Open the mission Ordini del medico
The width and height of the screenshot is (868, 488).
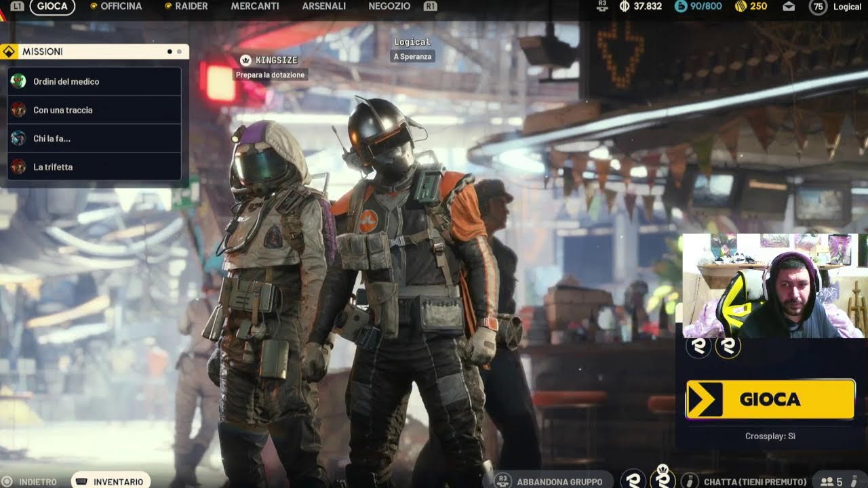pyautogui.click(x=94, y=81)
